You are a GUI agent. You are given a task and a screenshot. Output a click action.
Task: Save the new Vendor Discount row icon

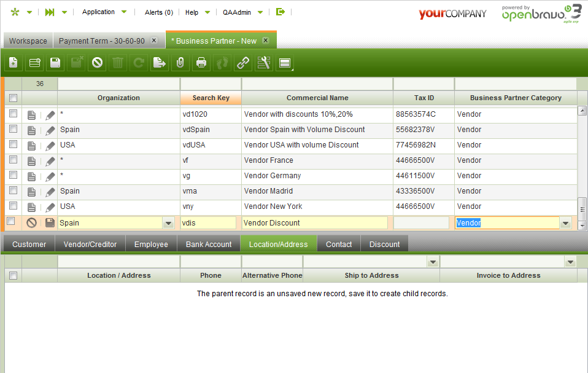[50, 222]
